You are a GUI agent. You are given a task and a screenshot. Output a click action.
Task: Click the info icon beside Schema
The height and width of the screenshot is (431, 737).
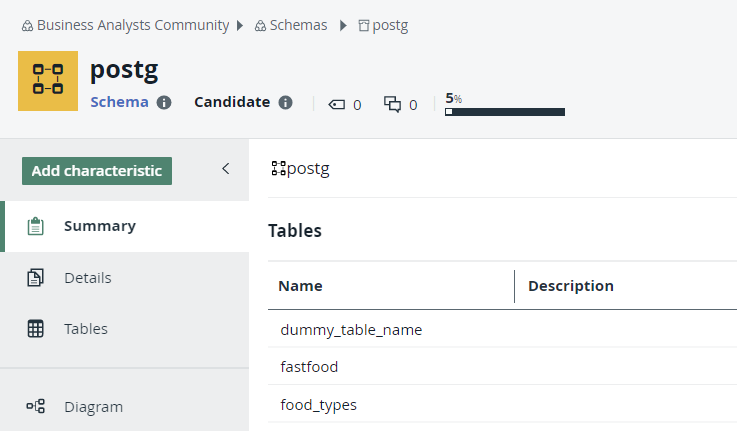coord(164,102)
